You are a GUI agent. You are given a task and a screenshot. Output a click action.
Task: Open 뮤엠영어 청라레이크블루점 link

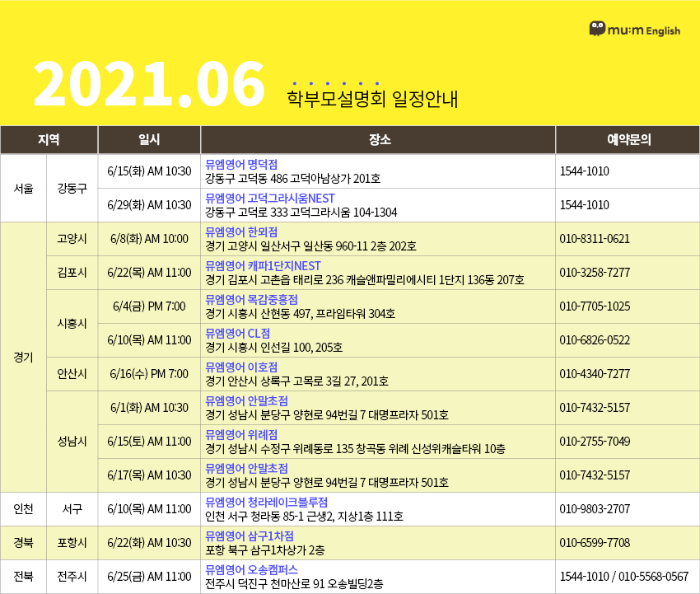tap(266, 502)
